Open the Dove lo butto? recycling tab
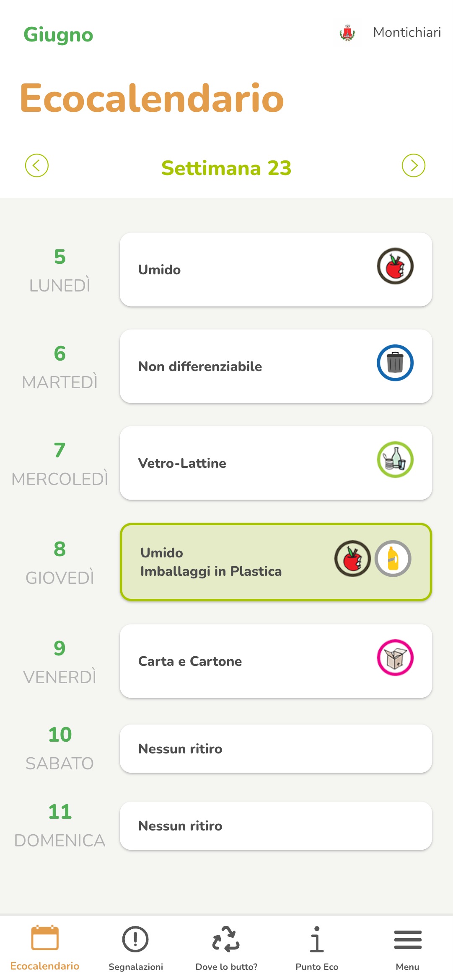Viewport: 453px width, 980px height. [x=226, y=947]
